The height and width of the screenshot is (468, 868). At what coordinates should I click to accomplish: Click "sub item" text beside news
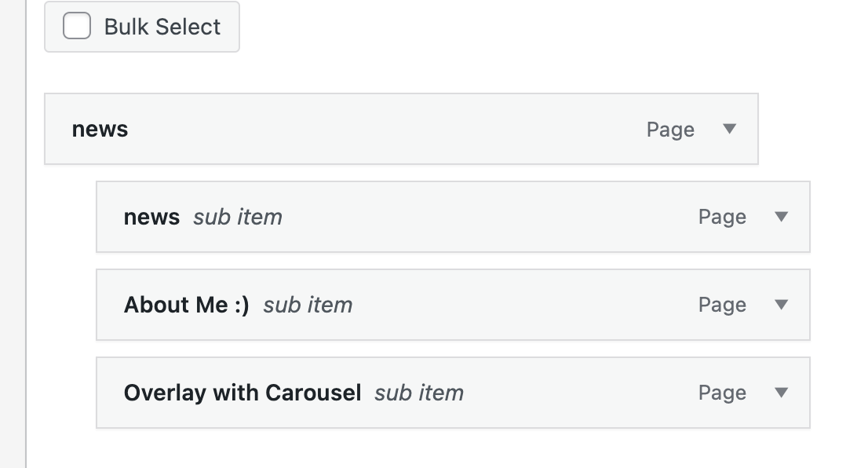237,218
